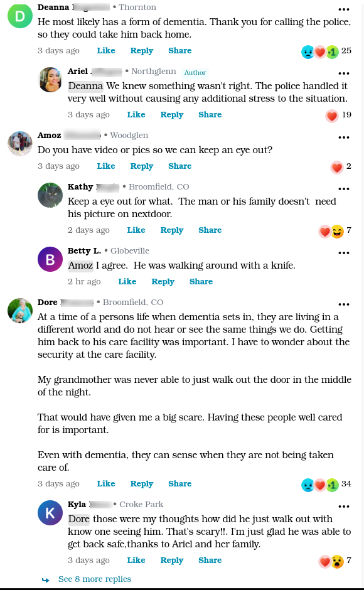Viewport: 364px width, 590px height.
Task: Click the reactions on Dore's comment
Action: (x=320, y=485)
